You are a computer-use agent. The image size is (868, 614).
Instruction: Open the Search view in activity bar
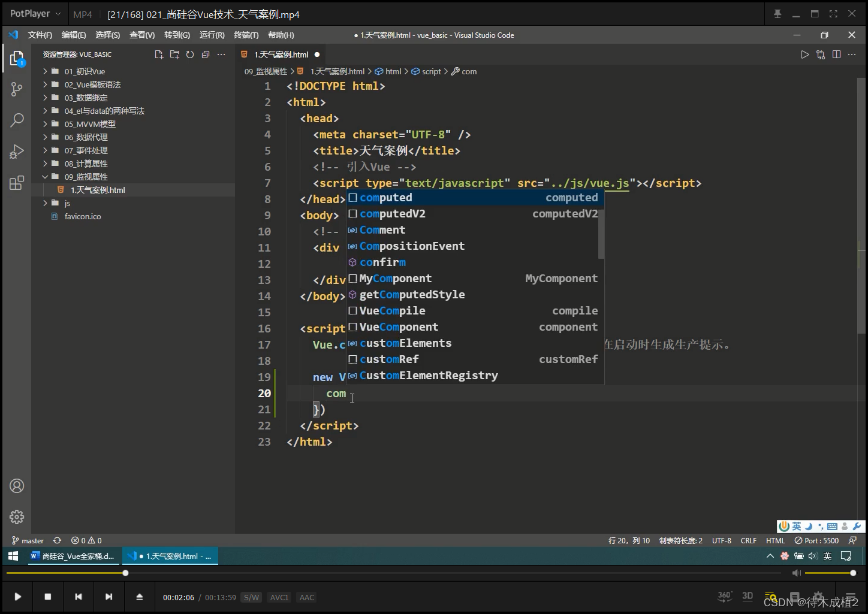pos(17,120)
